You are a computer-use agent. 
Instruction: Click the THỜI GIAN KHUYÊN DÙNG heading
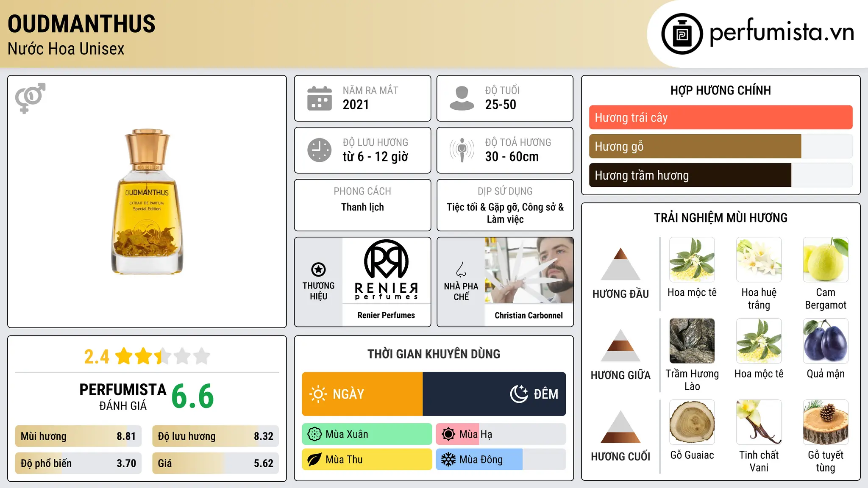[x=434, y=354]
